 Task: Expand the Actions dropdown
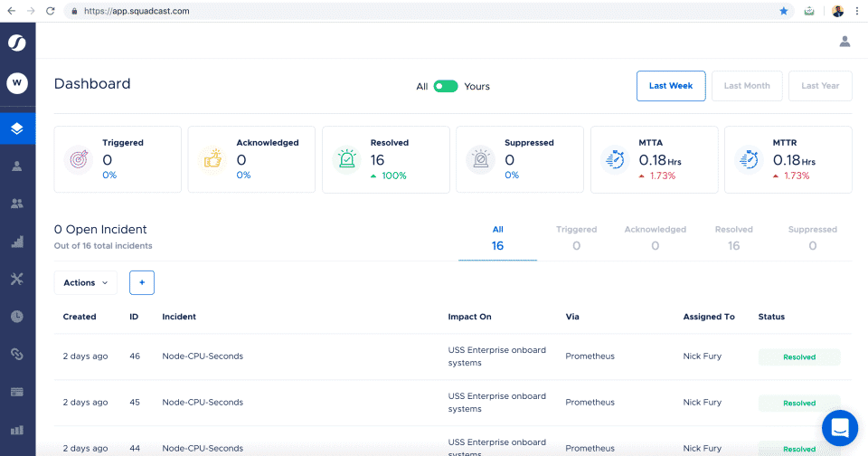point(86,282)
